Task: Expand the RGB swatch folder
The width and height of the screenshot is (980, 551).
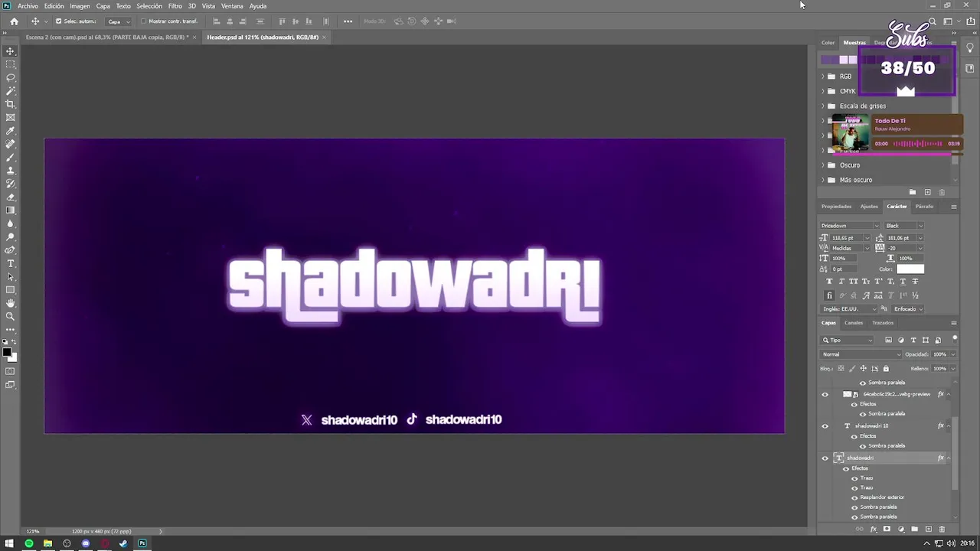Action: point(823,77)
